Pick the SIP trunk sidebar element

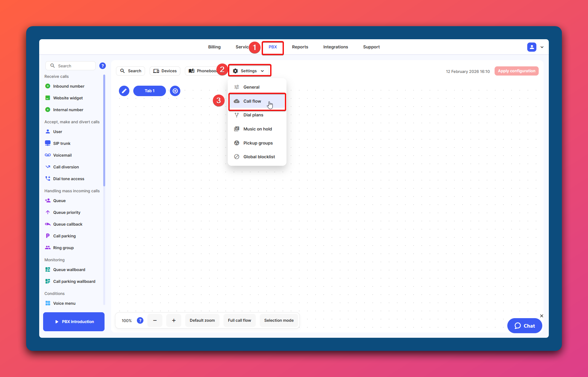click(x=62, y=144)
